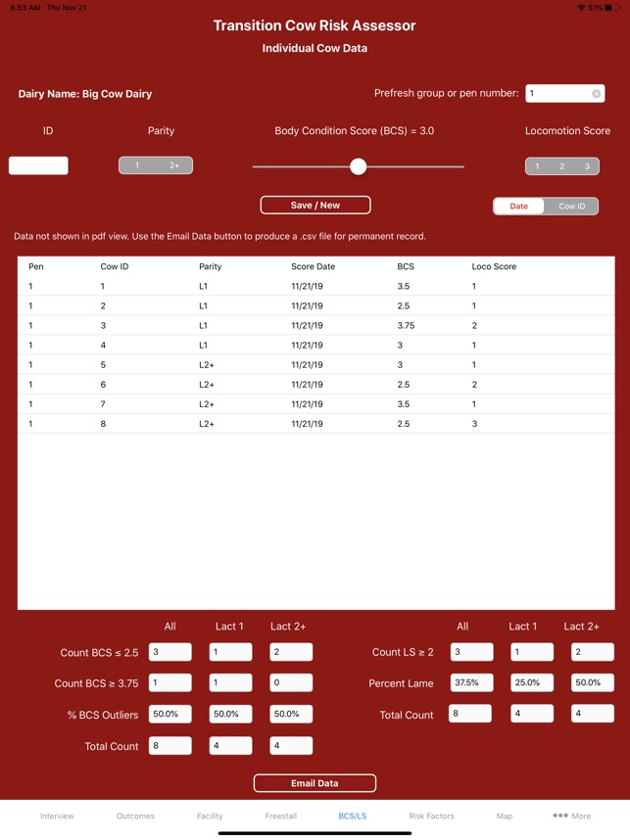The image size is (630, 840).
Task: Sort records by Date
Action: click(x=518, y=207)
